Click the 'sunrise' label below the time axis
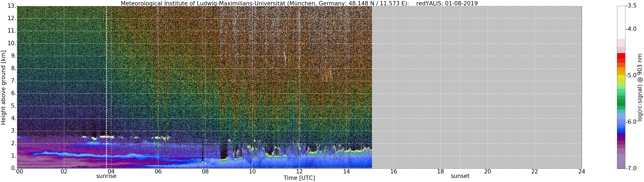The image size is (644, 182). point(106,176)
